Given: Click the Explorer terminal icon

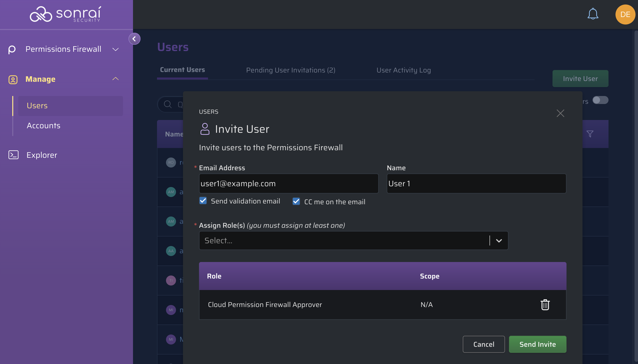Looking at the screenshot, I should 13,155.
